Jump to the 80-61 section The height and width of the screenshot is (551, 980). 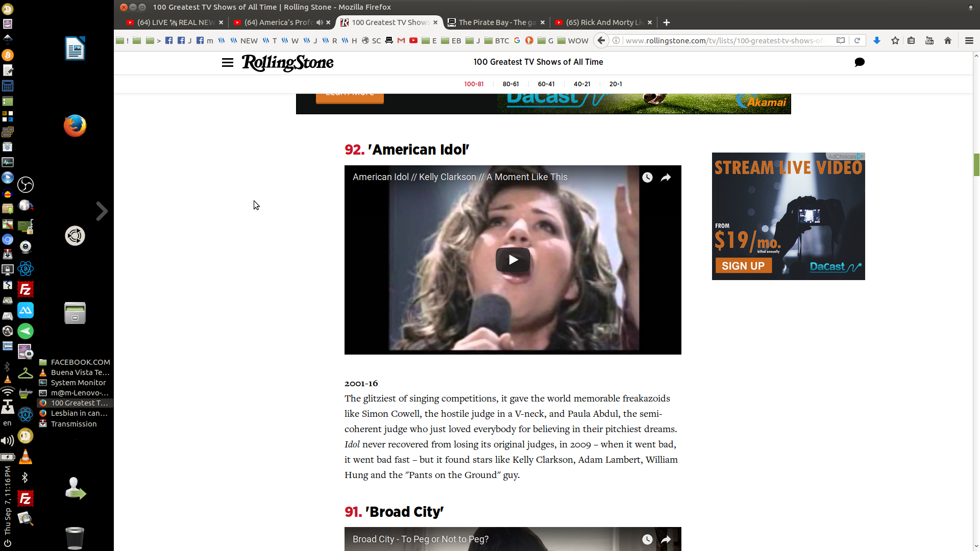point(510,84)
